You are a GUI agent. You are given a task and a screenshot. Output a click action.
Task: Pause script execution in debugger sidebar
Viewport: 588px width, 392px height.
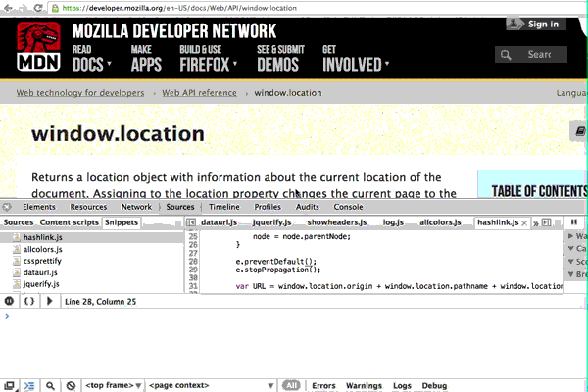coord(573,222)
